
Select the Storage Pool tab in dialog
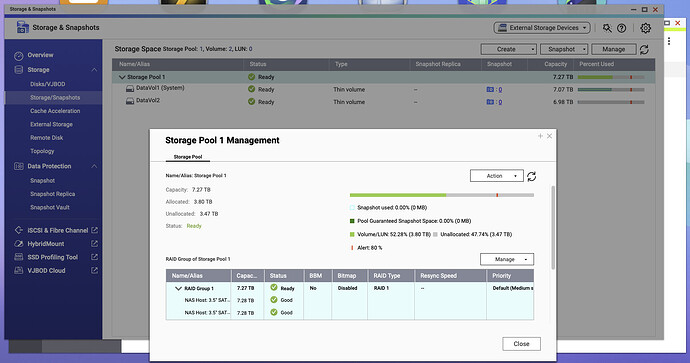[187, 157]
